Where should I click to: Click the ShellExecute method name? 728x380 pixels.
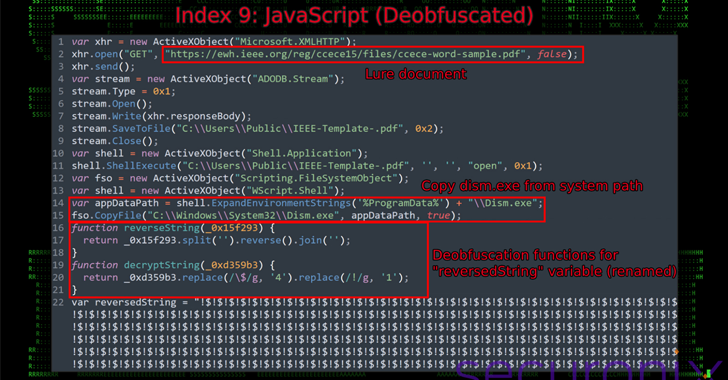click(x=141, y=166)
